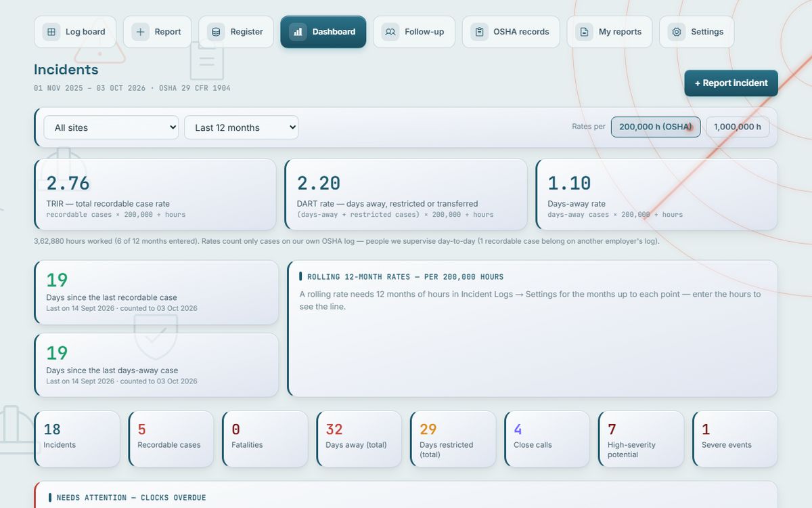Click the 7 High-severity potential tile
The height and width of the screenshot is (508, 812).
[x=641, y=439]
